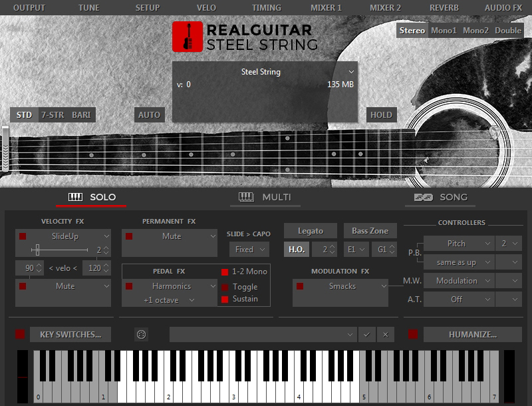The height and width of the screenshot is (406, 532).
Task: Open the OUTPUT tab
Action: point(29,8)
